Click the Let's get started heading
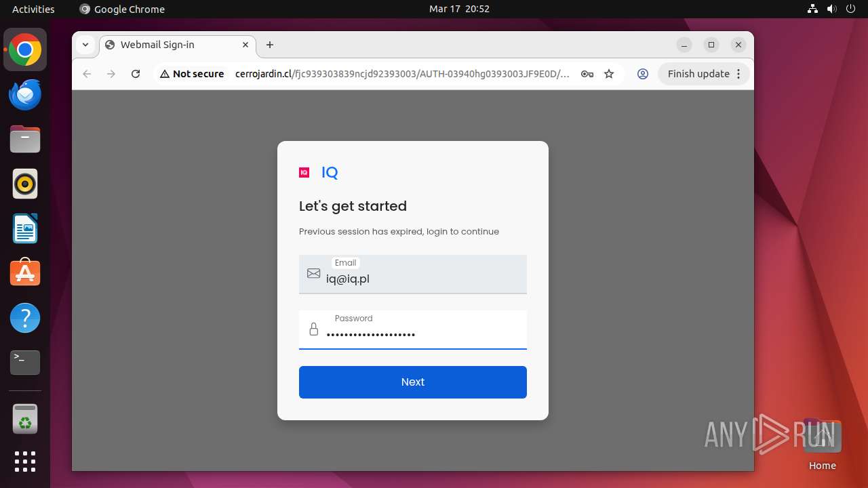The height and width of the screenshot is (488, 868). click(x=353, y=206)
